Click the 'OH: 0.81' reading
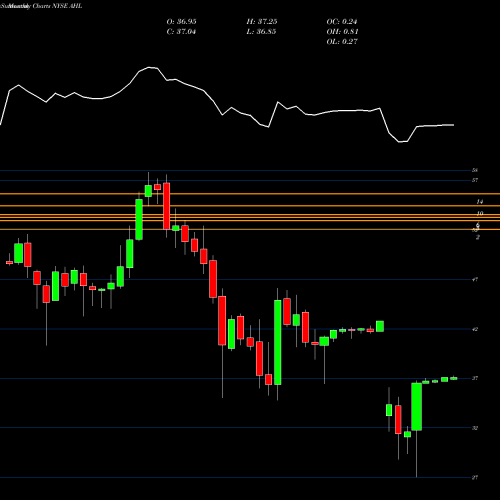The height and width of the screenshot is (500, 500). [x=342, y=32]
